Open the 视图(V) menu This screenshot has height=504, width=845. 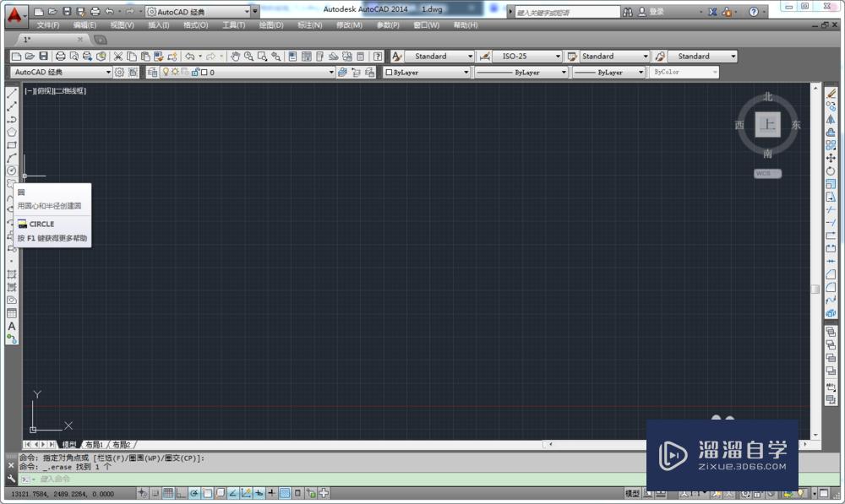(x=122, y=25)
